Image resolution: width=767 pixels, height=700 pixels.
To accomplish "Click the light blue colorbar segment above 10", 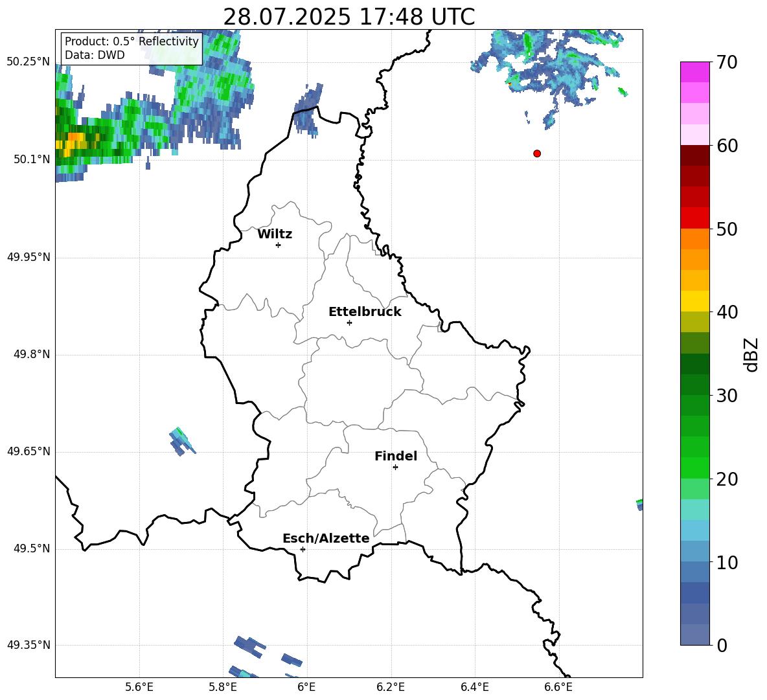I will pos(694,530).
